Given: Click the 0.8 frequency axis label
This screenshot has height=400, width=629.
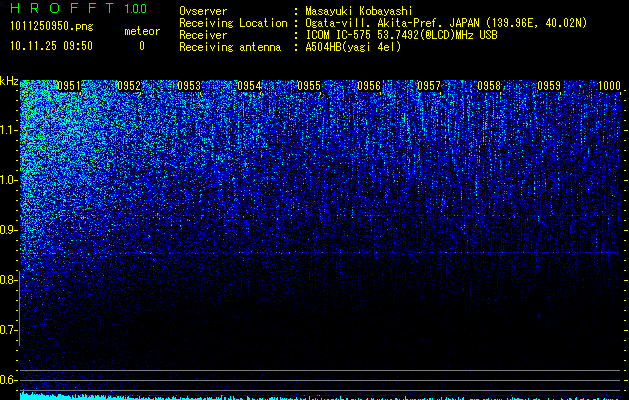Looking at the screenshot, I should click(9, 280).
